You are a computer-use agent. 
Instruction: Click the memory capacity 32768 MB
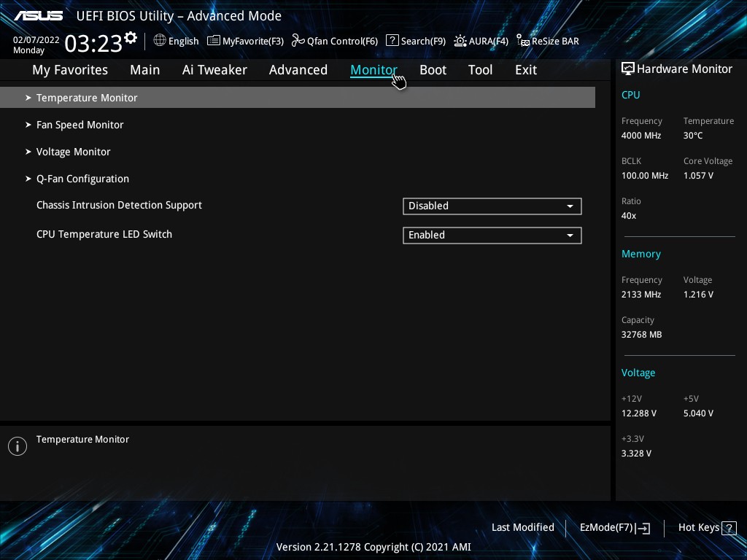(x=642, y=335)
